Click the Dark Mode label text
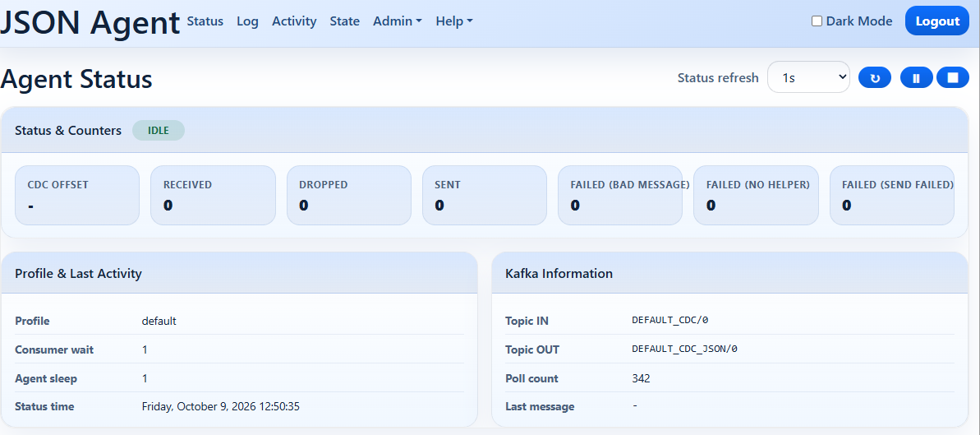Viewport: 980px width, 435px height. (859, 21)
